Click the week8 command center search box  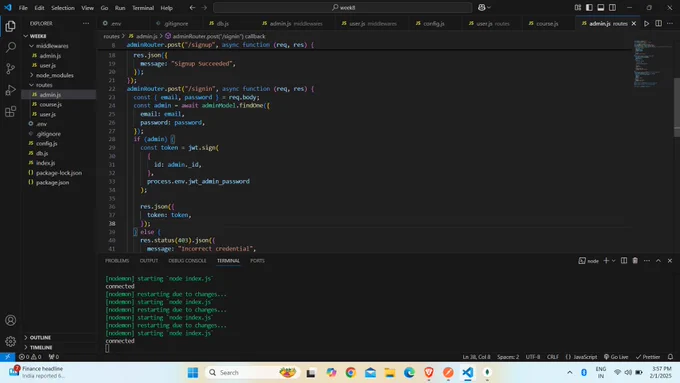(x=343, y=7)
